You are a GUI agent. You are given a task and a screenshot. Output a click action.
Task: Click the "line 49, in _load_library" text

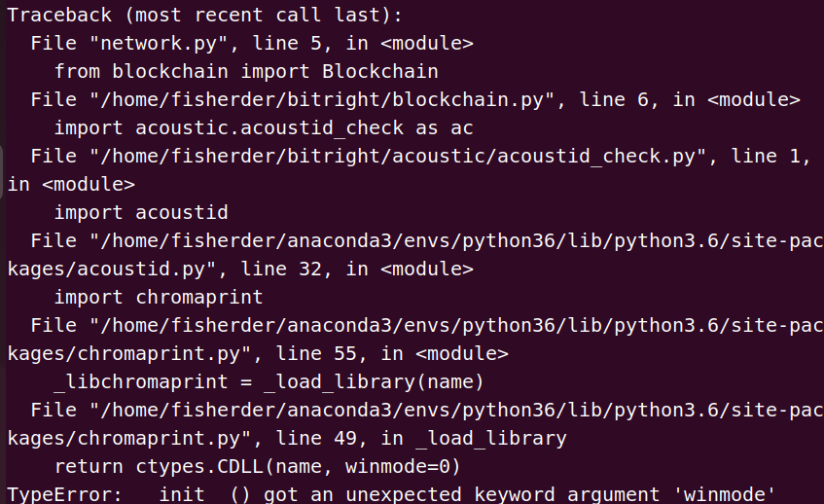(x=421, y=438)
